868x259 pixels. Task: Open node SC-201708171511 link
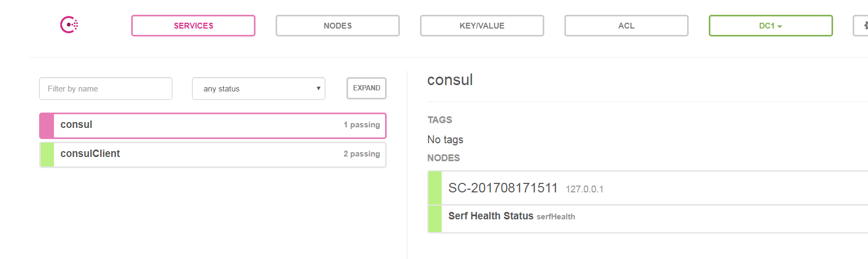click(503, 188)
